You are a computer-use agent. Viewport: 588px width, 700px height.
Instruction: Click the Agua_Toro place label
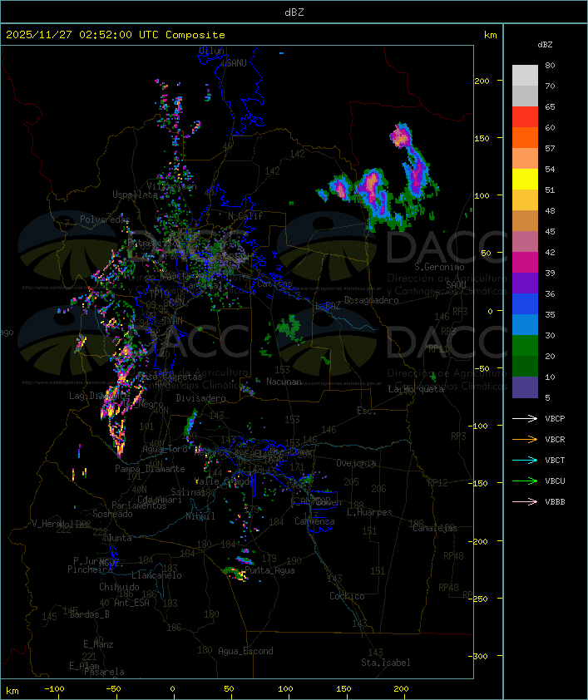[165, 449]
